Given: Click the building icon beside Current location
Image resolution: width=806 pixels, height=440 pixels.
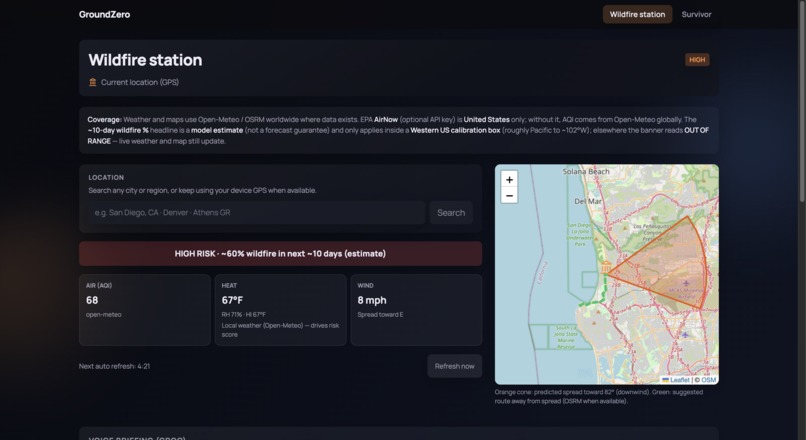Looking at the screenshot, I should [x=93, y=82].
